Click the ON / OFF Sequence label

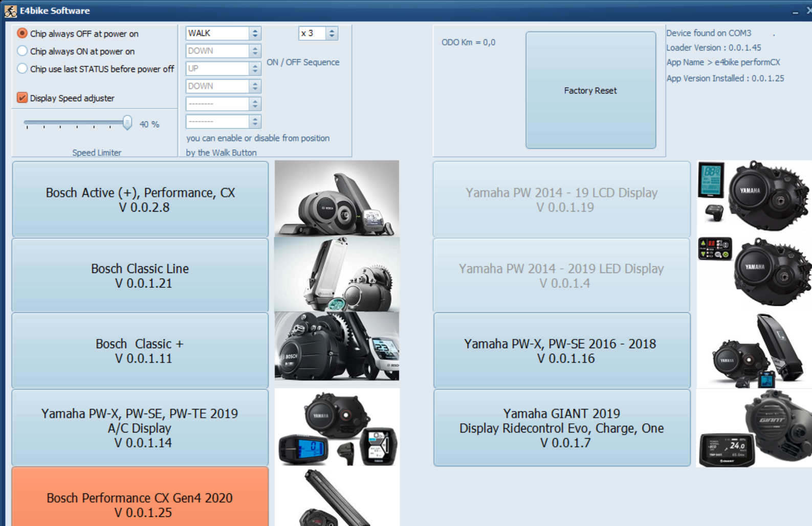(x=303, y=62)
